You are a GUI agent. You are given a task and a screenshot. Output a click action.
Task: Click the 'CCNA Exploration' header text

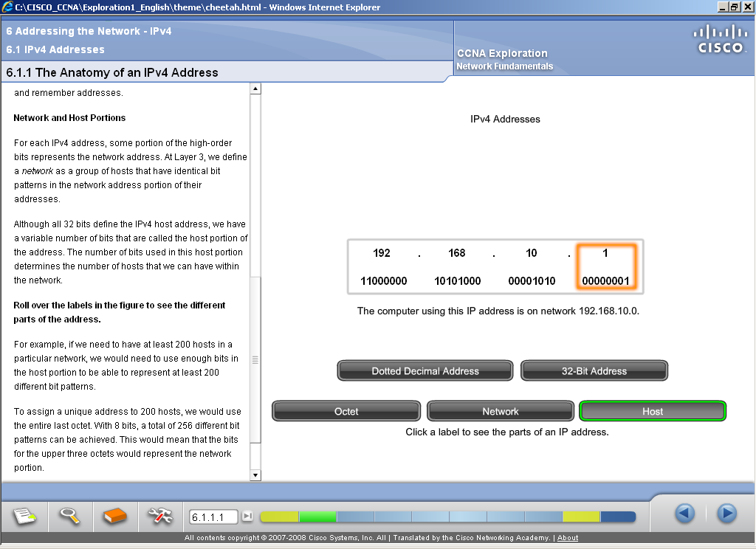click(x=502, y=53)
